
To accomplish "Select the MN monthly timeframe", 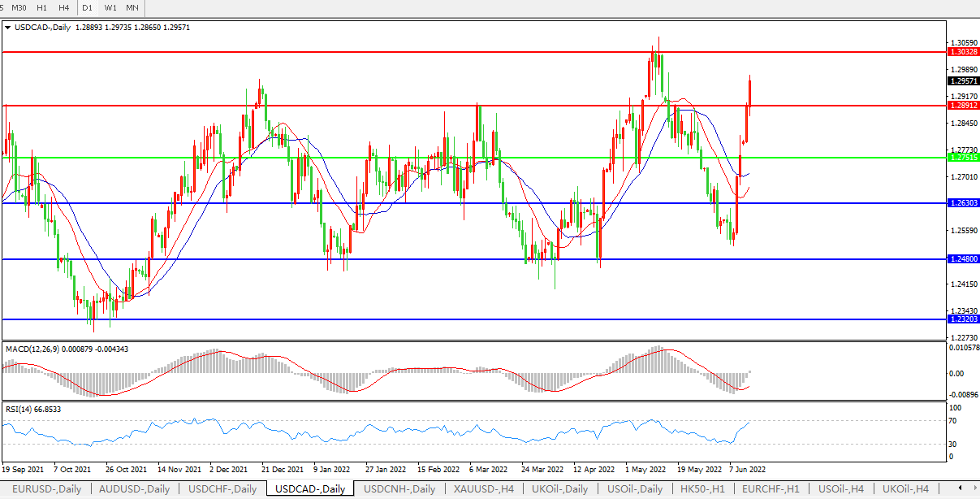I will [132, 7].
